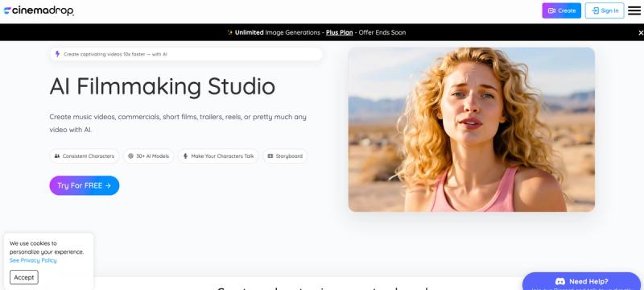Click the sparkle icon in promo banner
The width and height of the screenshot is (644, 290).
(x=230, y=32)
